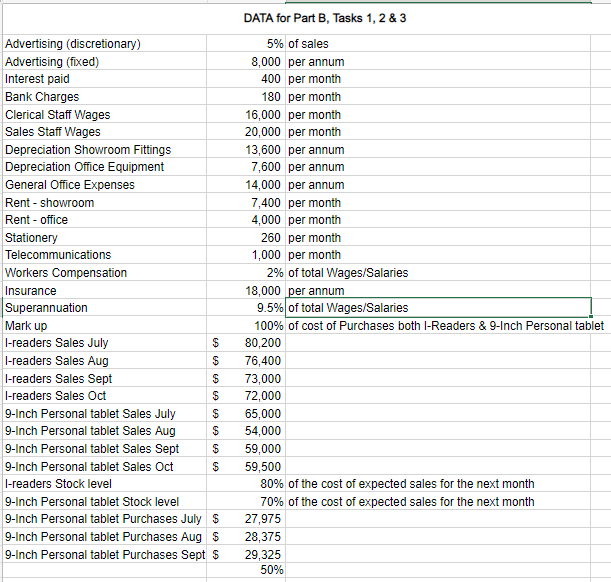
Task: Select the 76,400 I-readers Aug sales value
Action: click(246, 361)
